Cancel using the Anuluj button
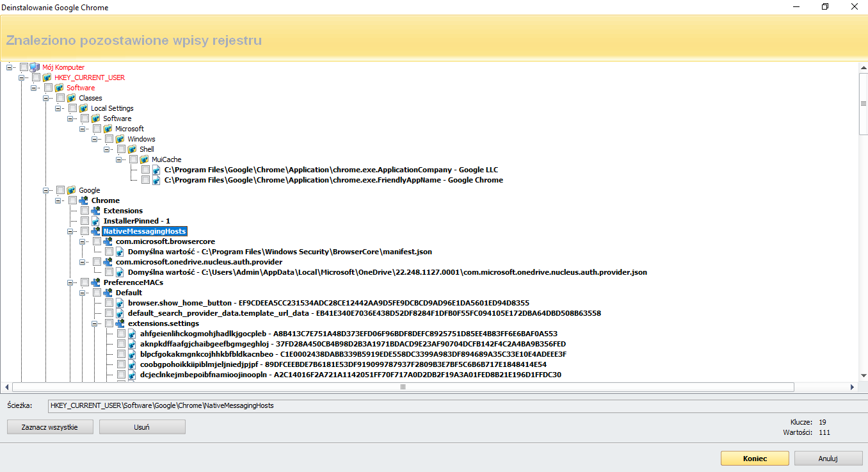 click(x=828, y=459)
